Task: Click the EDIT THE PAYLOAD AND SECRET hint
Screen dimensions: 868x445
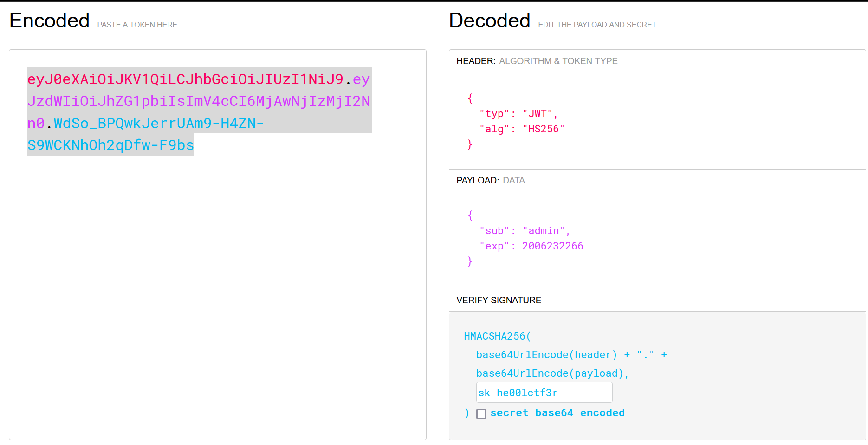Action: (x=597, y=25)
